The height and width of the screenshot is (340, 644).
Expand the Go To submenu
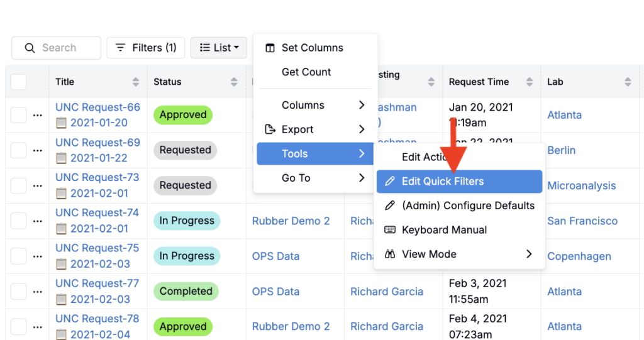point(314,178)
